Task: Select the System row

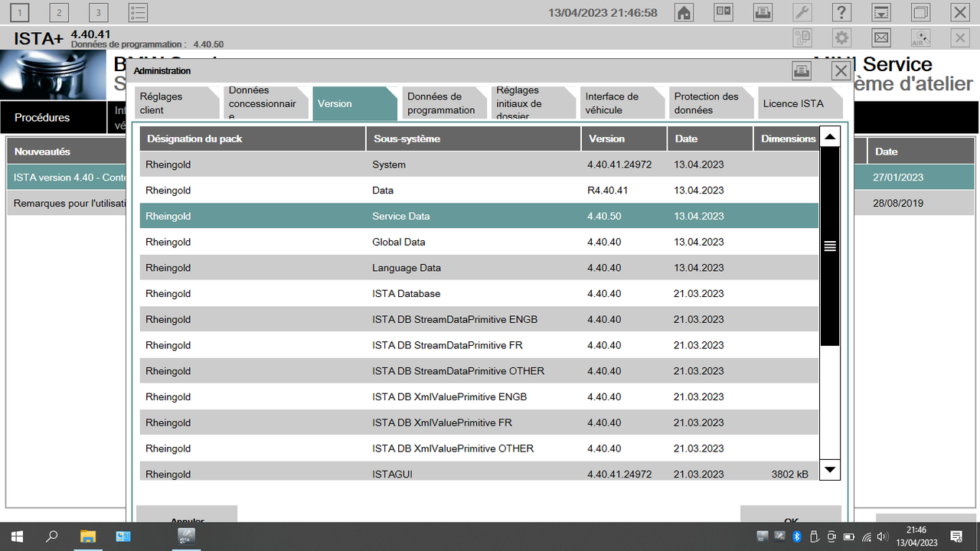Action: (x=479, y=165)
